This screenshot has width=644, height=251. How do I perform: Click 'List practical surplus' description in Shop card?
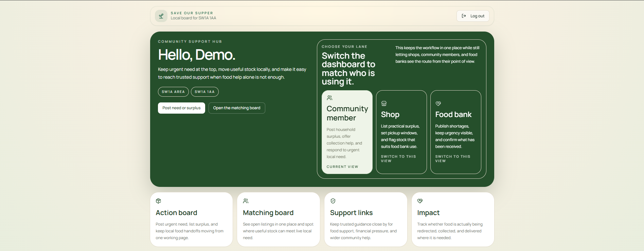click(x=400, y=136)
